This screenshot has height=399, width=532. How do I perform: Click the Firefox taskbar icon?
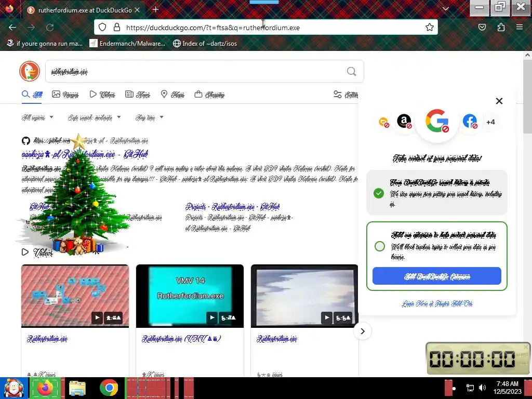(x=45, y=388)
